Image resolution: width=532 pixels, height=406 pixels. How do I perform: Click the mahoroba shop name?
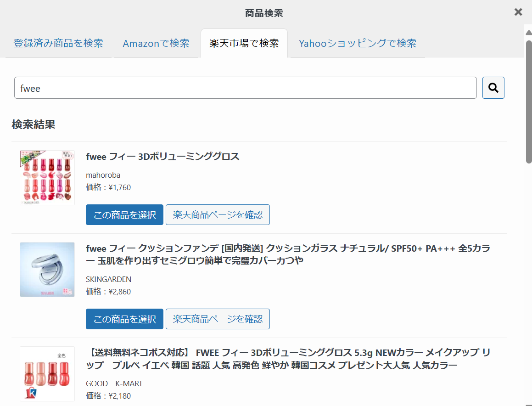(103, 175)
